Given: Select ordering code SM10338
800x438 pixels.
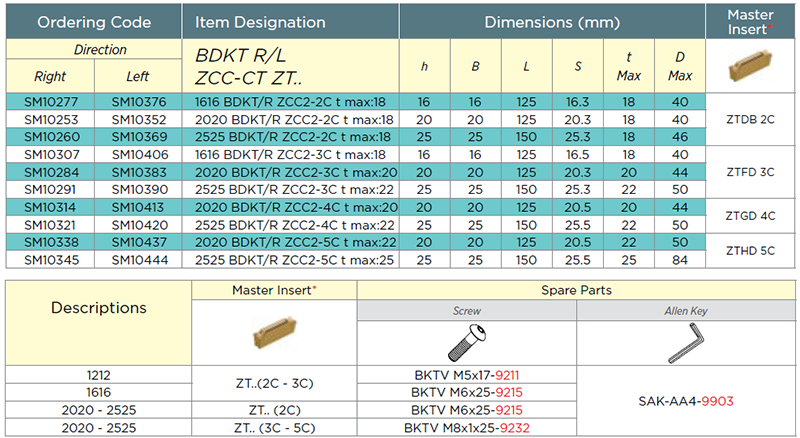Looking at the screenshot, I should coord(51,242).
